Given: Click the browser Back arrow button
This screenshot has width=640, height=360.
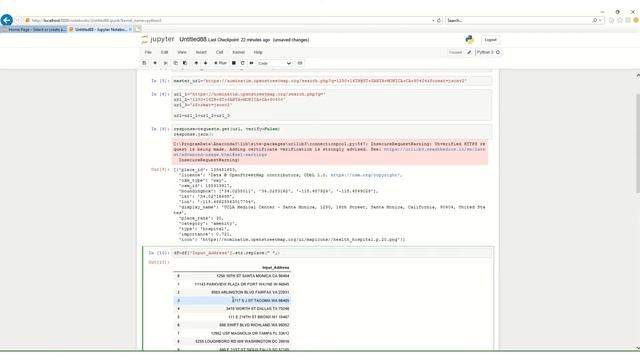Looking at the screenshot, I should [7, 20].
